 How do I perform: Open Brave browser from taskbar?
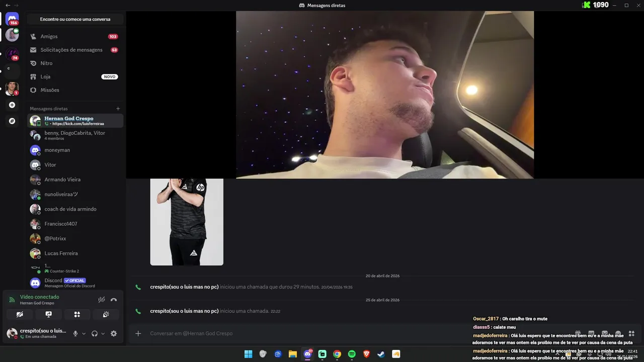pos(367,354)
